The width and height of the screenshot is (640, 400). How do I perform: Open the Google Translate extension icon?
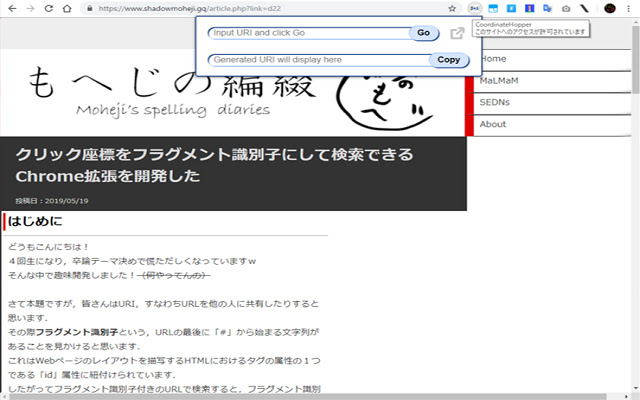click(x=547, y=8)
